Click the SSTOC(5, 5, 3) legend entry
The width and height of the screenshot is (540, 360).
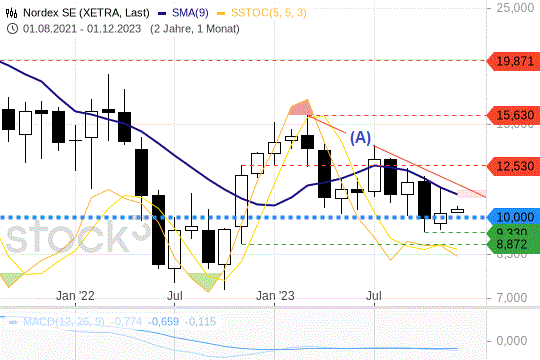[x=268, y=13]
